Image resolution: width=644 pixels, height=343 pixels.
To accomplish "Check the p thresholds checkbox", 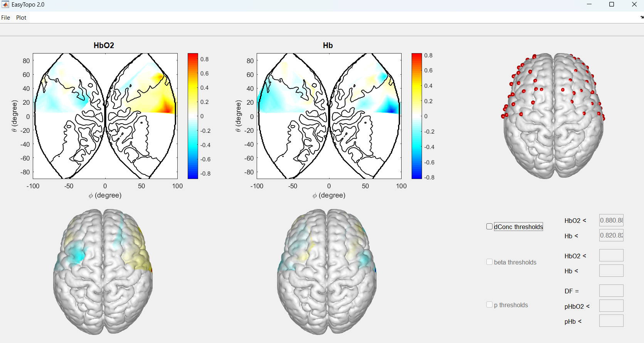I will point(489,305).
